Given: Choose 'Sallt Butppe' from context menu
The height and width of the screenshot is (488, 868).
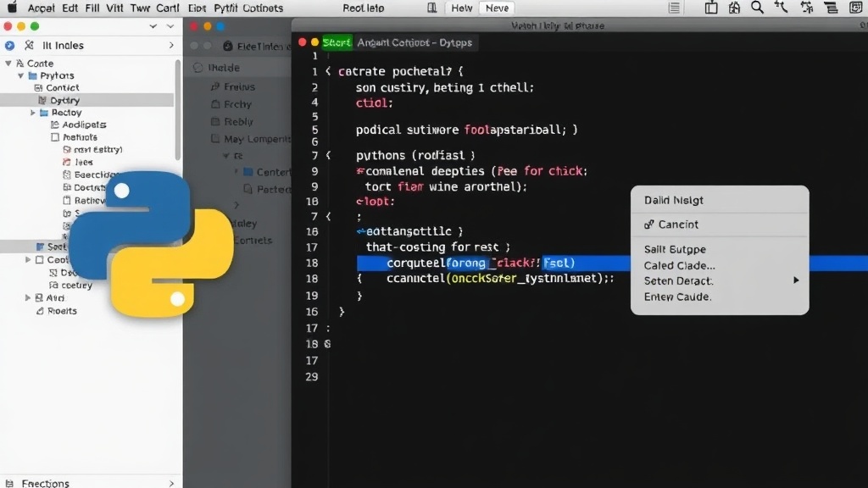Looking at the screenshot, I should [x=675, y=250].
